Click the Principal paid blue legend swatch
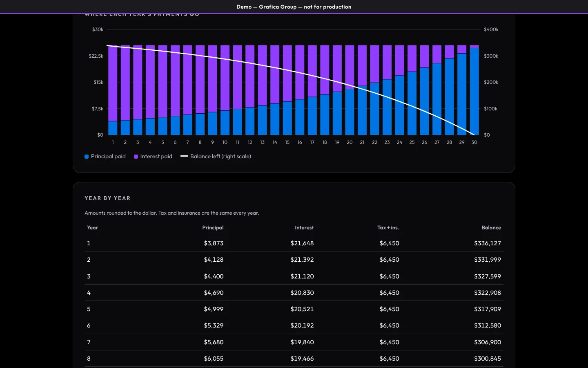Viewport: 588px width, 368px height. (87, 157)
